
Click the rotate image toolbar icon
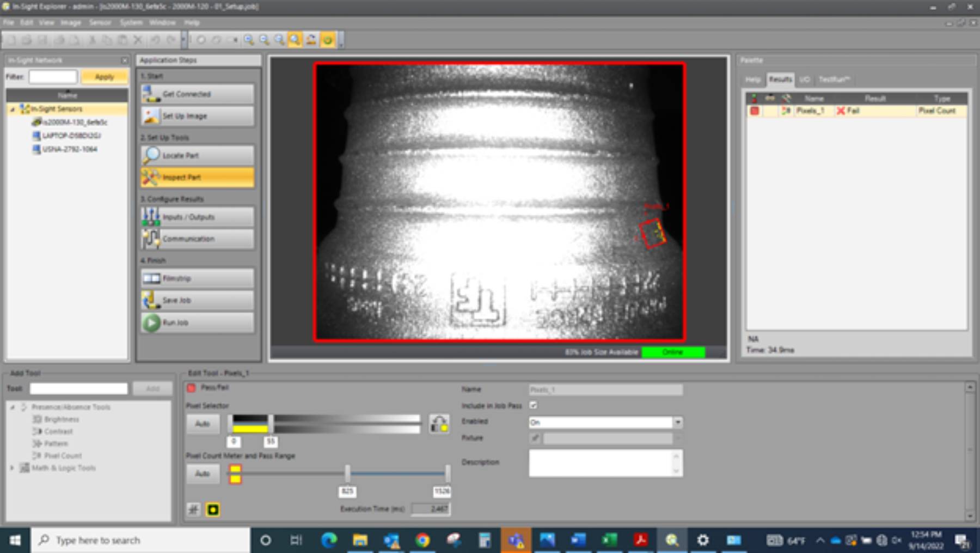pyautogui.click(x=311, y=40)
